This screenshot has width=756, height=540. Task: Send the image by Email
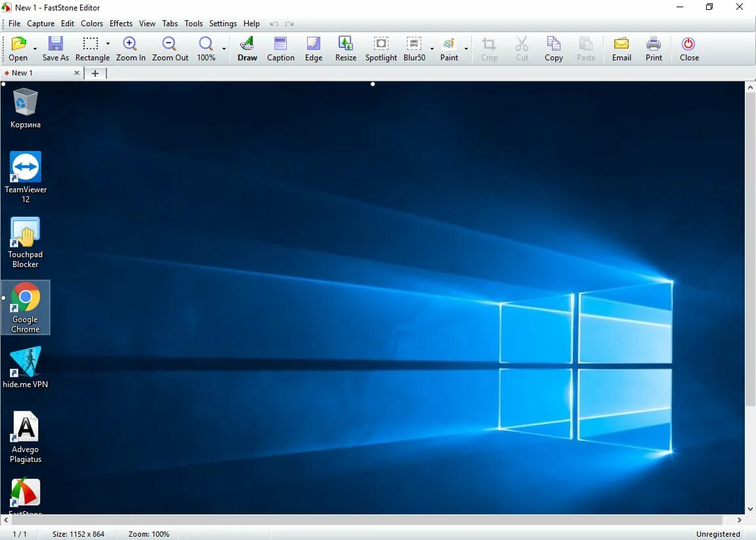pyautogui.click(x=621, y=49)
